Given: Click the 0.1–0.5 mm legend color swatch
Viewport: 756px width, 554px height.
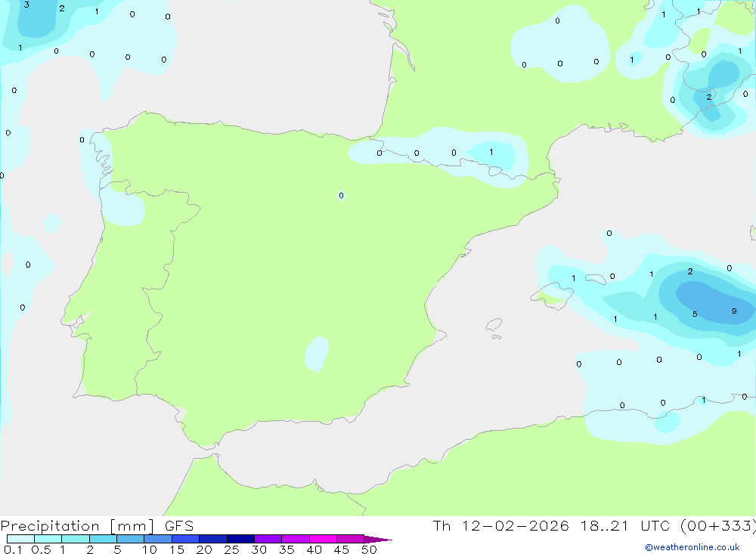Looking at the screenshot, I should (x=20, y=539).
